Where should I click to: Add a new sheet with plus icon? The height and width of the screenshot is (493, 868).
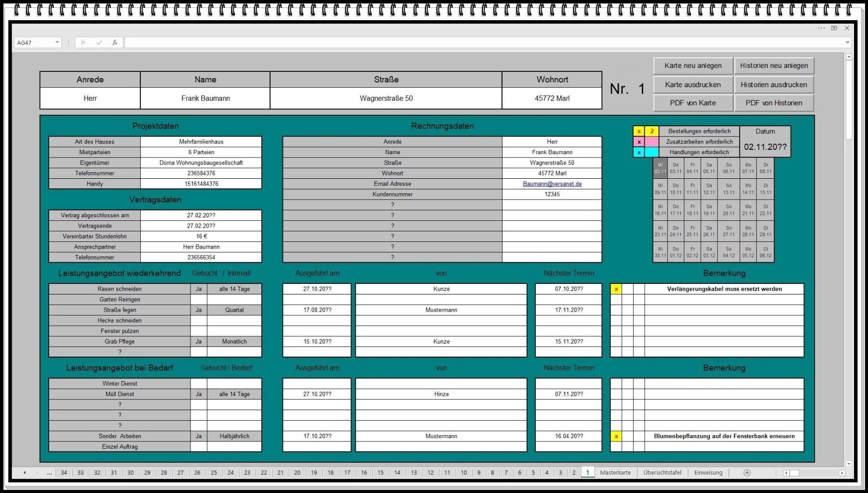(x=747, y=473)
